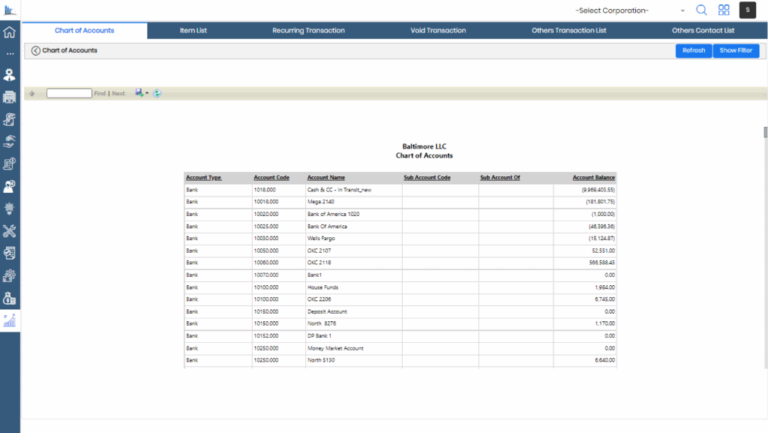Click the back arrow beside Chart of Accounts
The height and width of the screenshot is (433, 768).
[x=35, y=50]
